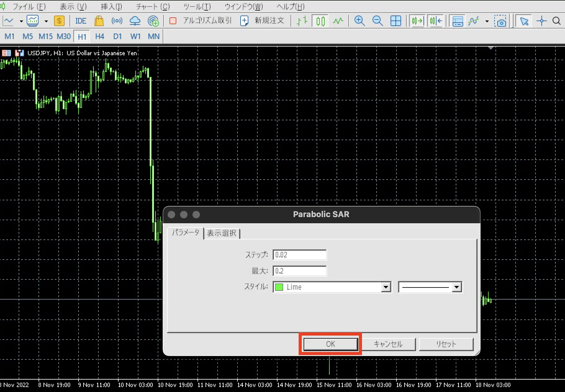Switch to MN timeframe

154,36
